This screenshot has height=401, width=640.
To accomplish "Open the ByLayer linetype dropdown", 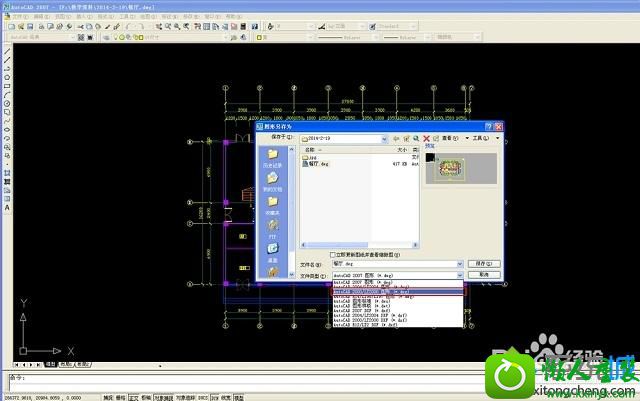I will 375,37.
